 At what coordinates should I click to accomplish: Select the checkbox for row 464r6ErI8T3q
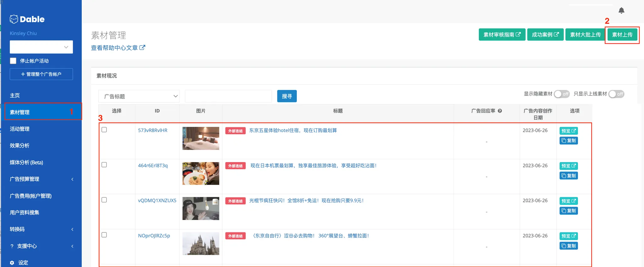(104, 165)
